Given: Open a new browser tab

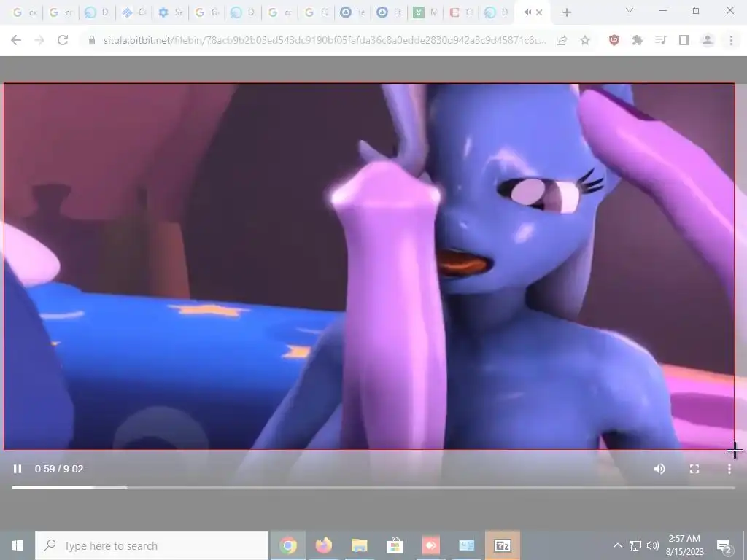Looking at the screenshot, I should [x=566, y=13].
